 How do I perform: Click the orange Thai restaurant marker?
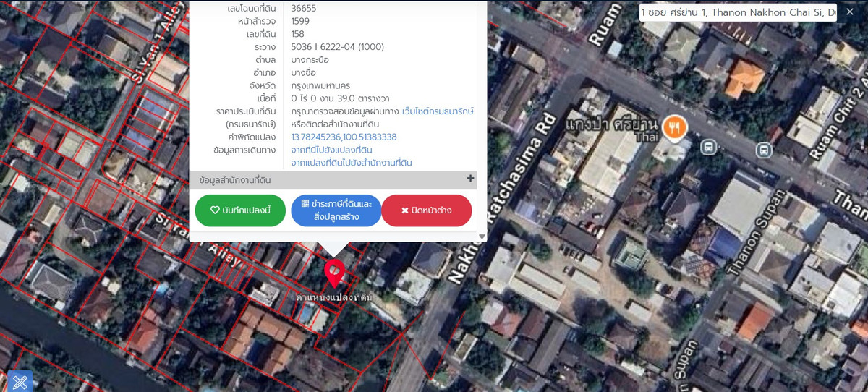pyautogui.click(x=676, y=127)
